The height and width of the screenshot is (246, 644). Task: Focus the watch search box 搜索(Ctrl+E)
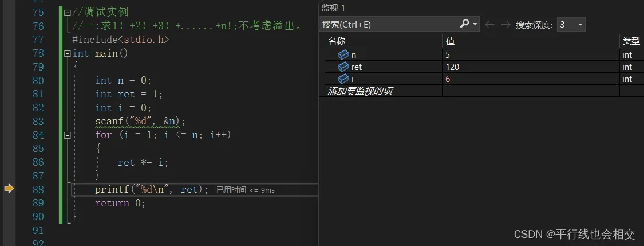[x=388, y=25]
